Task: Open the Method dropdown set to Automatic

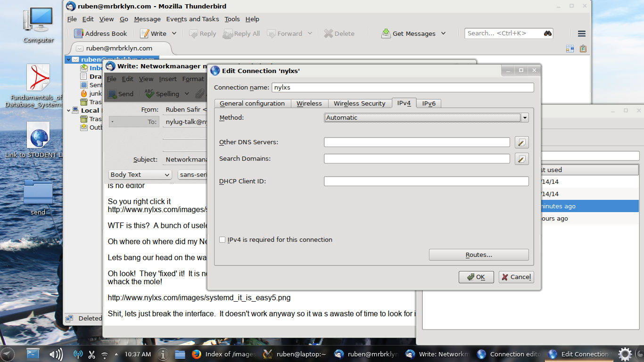Action: (x=426, y=118)
